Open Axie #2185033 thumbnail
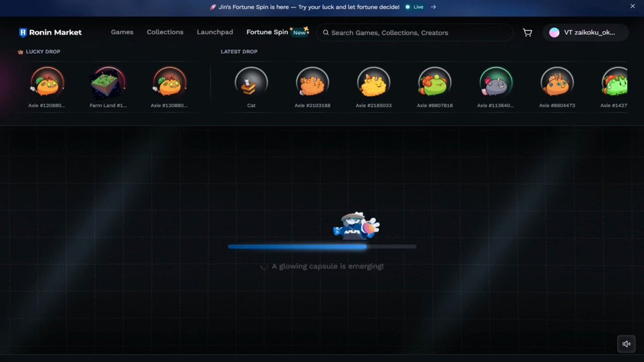644x362 pixels. [374, 83]
